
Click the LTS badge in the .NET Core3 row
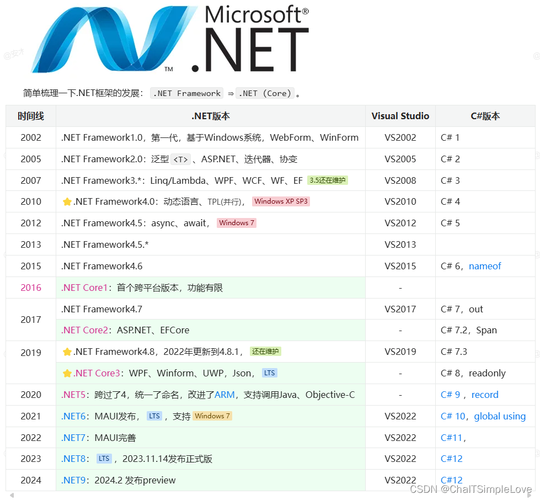pyautogui.click(x=269, y=373)
